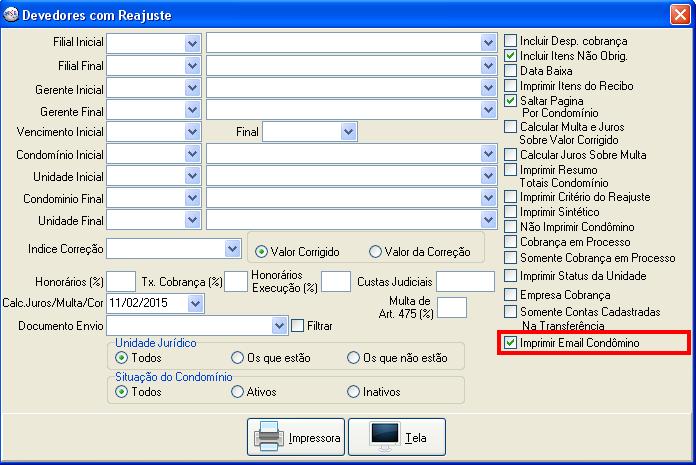
Task: Choose Os que estão in Unidade Jurídico
Action: coord(238,358)
